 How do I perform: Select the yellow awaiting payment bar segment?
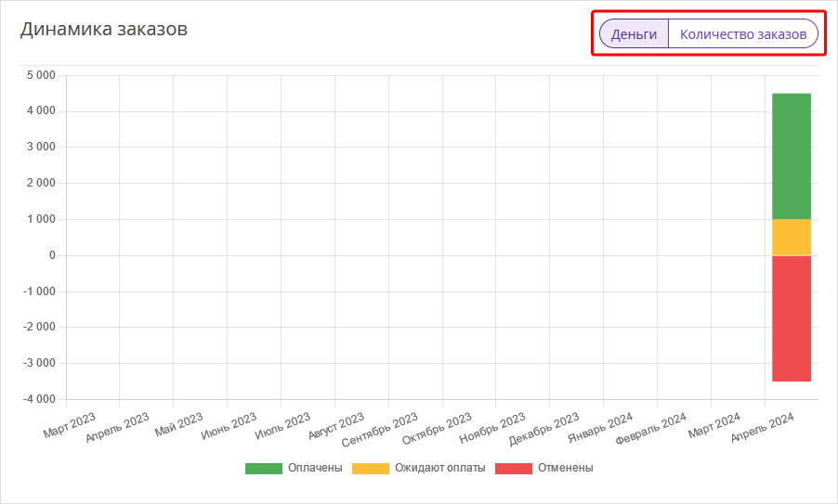[x=792, y=237]
